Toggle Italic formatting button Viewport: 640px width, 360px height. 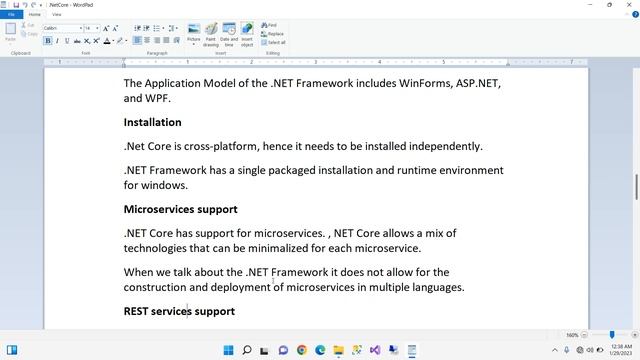[58, 41]
